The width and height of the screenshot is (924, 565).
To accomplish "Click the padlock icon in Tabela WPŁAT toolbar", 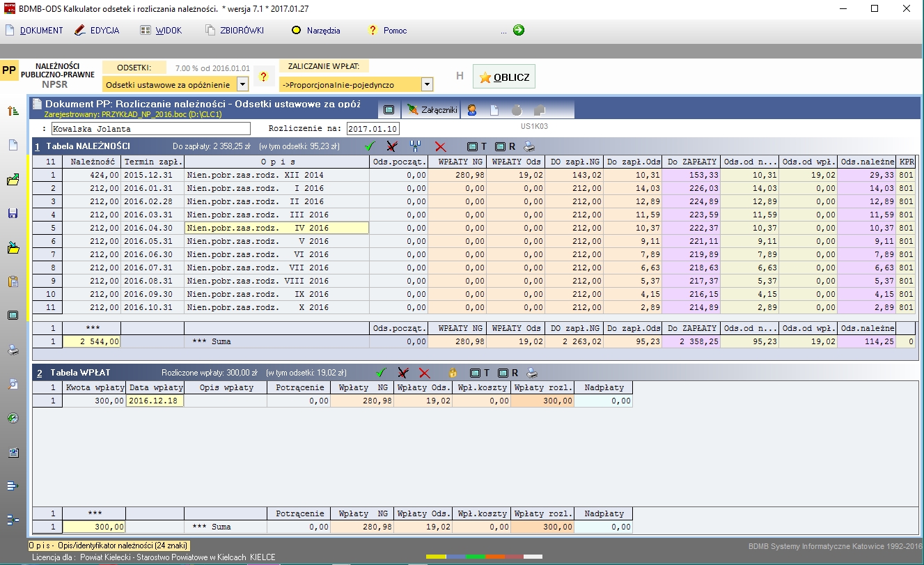I will tap(452, 373).
